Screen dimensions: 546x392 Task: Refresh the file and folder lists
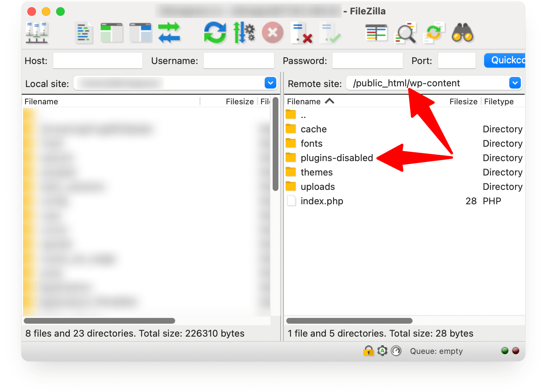click(x=215, y=33)
